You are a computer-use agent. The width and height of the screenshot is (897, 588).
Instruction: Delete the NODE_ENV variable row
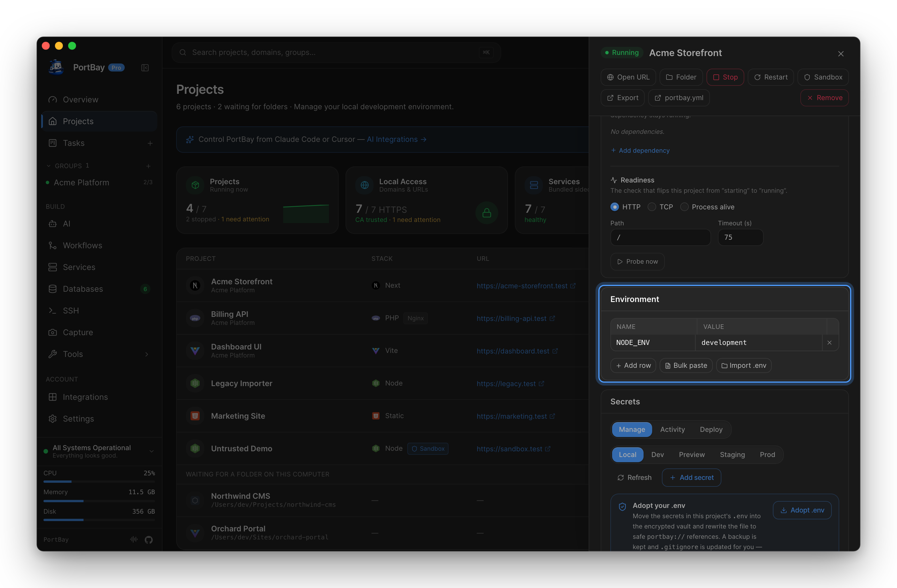coord(829,343)
